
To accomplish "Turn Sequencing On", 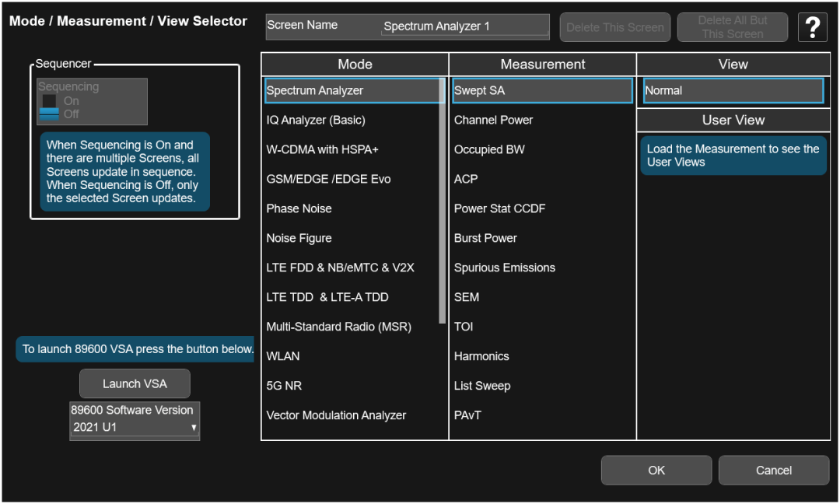I will 50,101.
